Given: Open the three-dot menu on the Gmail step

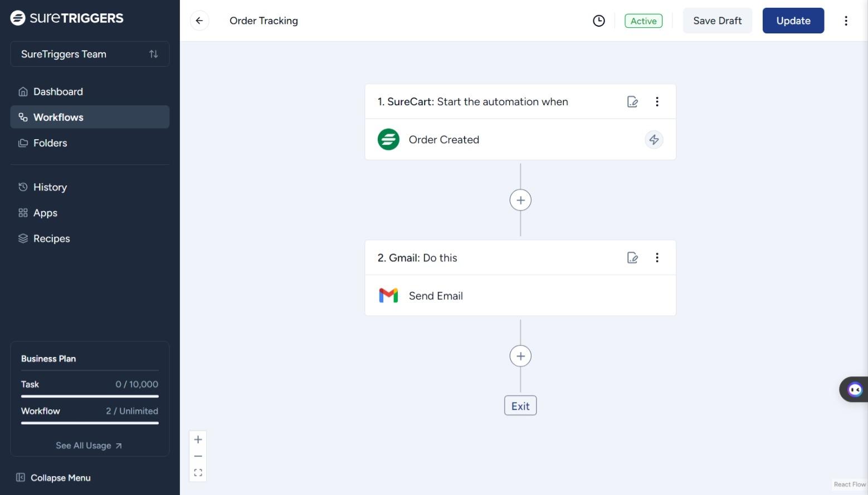Looking at the screenshot, I should (657, 257).
